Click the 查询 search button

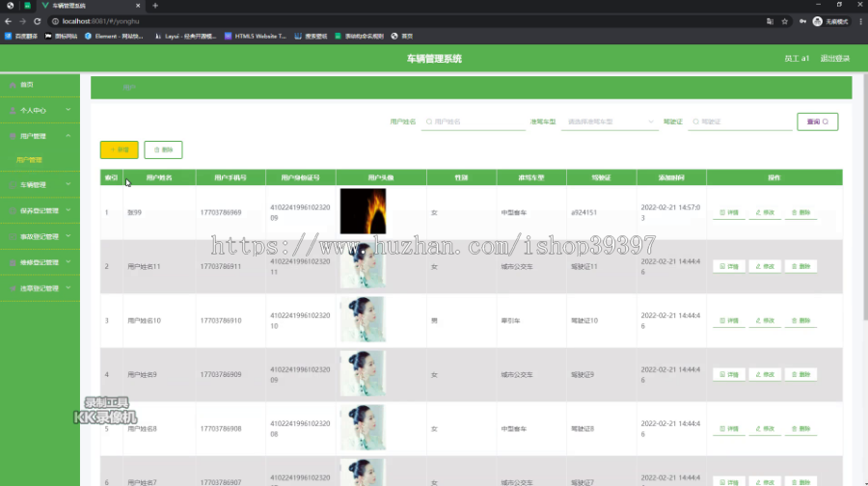click(818, 121)
